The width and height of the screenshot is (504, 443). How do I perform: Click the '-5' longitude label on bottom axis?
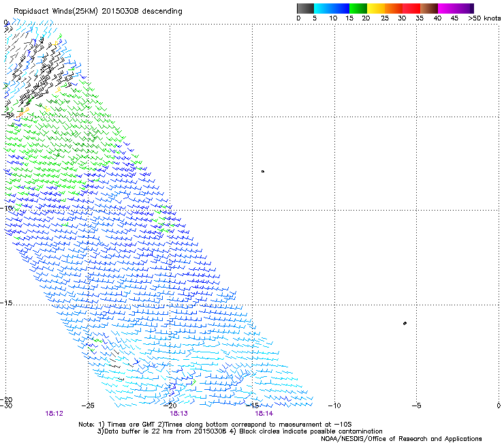(416, 406)
